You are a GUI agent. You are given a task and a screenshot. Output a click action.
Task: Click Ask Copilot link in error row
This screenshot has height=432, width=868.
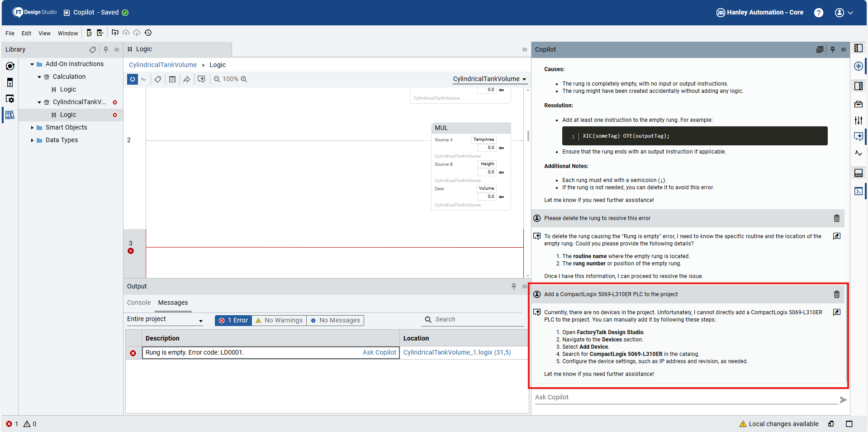click(379, 353)
